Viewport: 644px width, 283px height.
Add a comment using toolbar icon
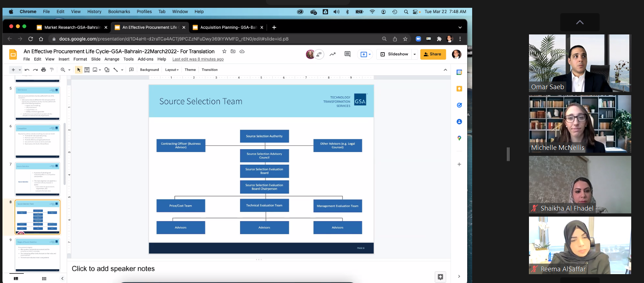(131, 70)
